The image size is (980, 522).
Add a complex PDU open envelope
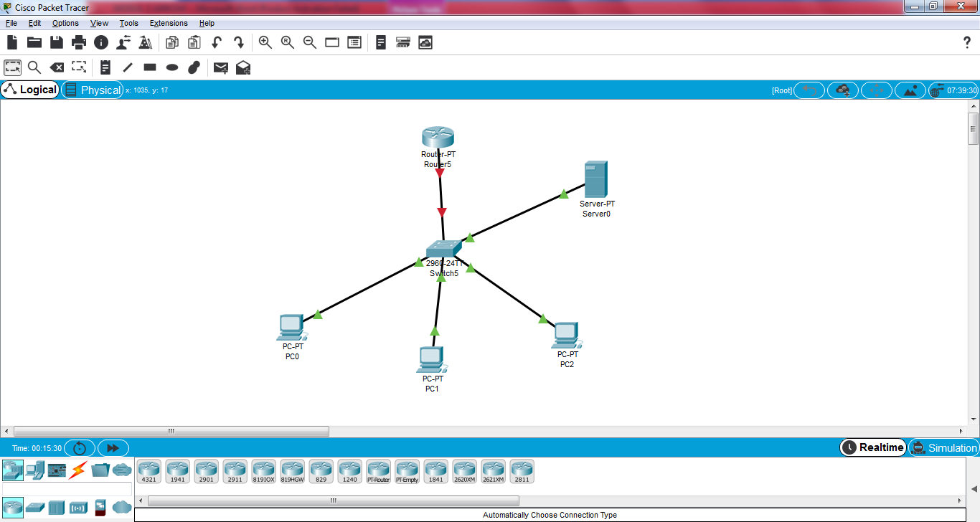[x=243, y=67]
